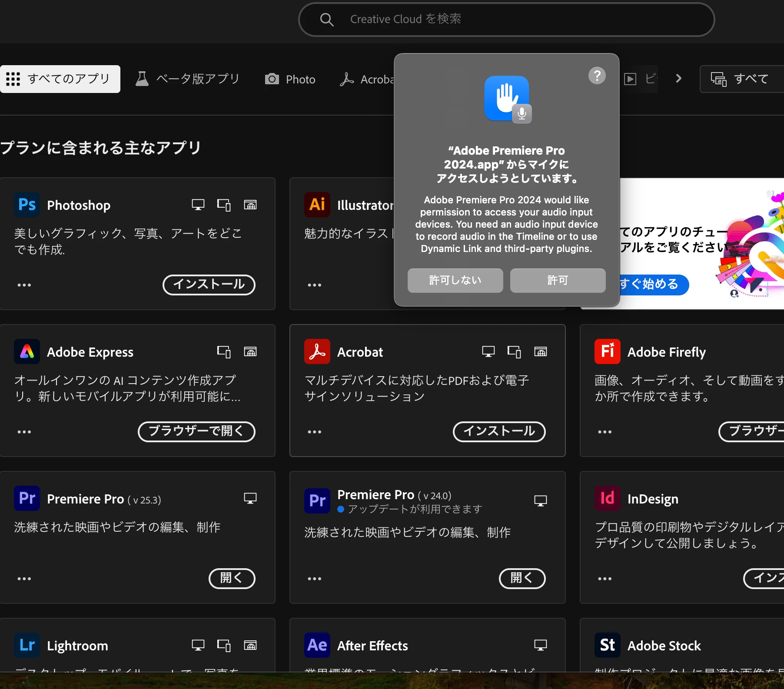Viewport: 784px width, 689px height.
Task: Open the Illustrator more options menu
Action: (x=315, y=285)
